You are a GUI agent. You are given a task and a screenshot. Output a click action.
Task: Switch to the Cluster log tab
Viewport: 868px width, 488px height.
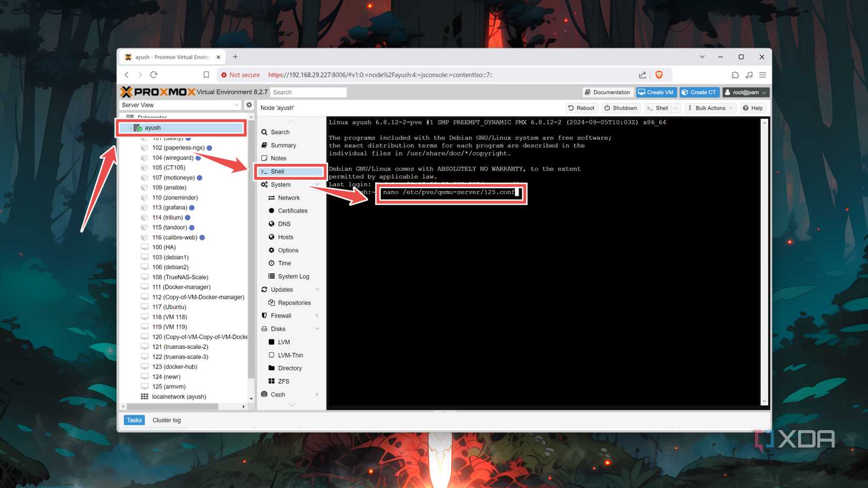pyautogui.click(x=166, y=420)
